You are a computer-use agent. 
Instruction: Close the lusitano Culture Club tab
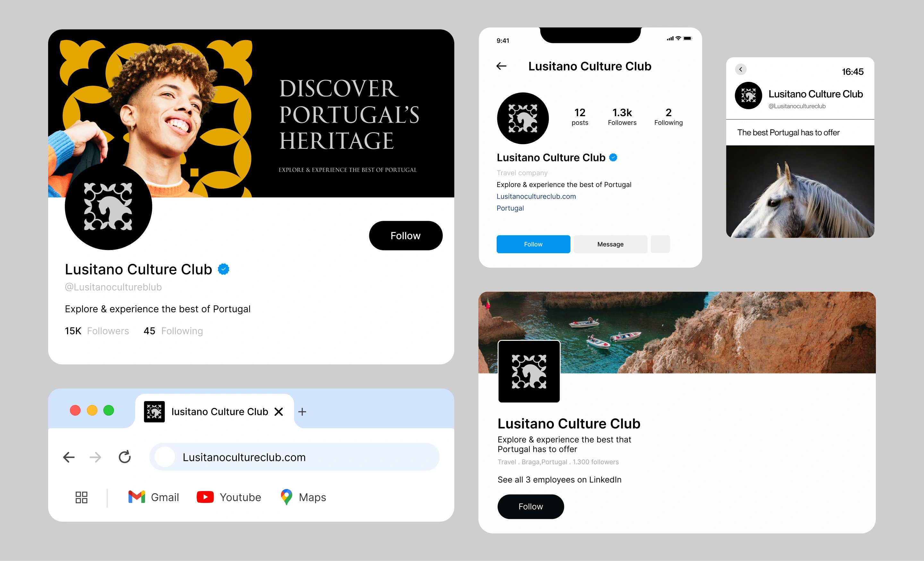[278, 412]
